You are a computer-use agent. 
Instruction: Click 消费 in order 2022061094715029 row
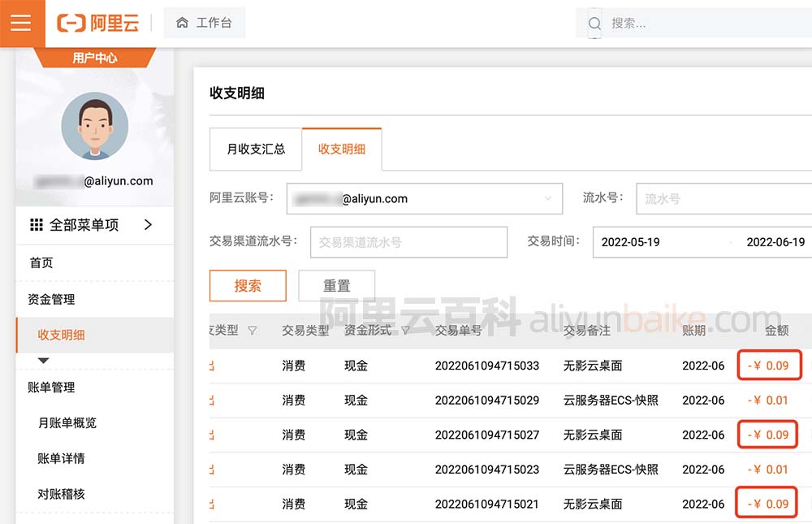(294, 401)
